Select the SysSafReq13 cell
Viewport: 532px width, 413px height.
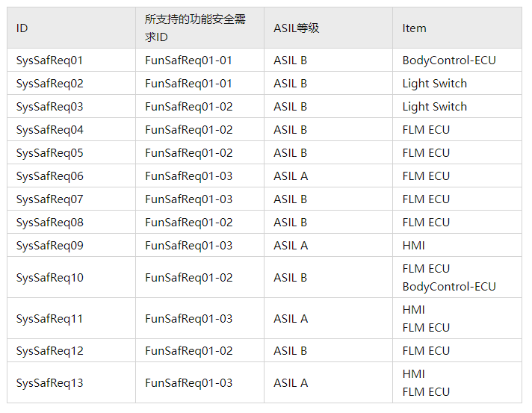pos(49,383)
